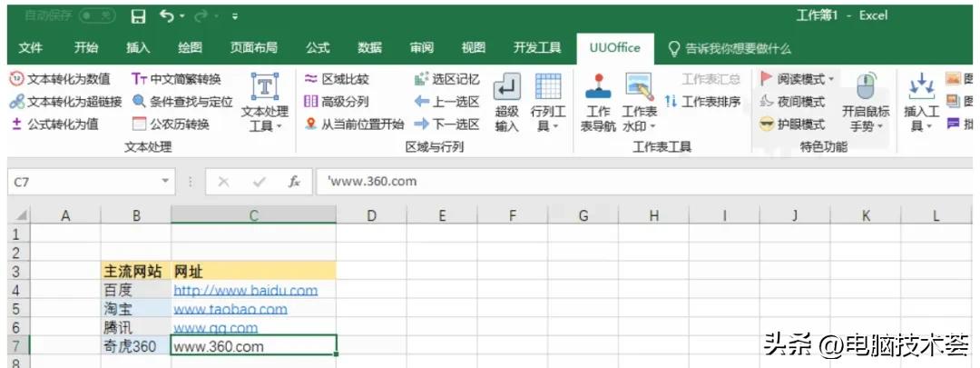The width and height of the screenshot is (980, 368).
Task: Select column B header
Action: pyautogui.click(x=135, y=216)
